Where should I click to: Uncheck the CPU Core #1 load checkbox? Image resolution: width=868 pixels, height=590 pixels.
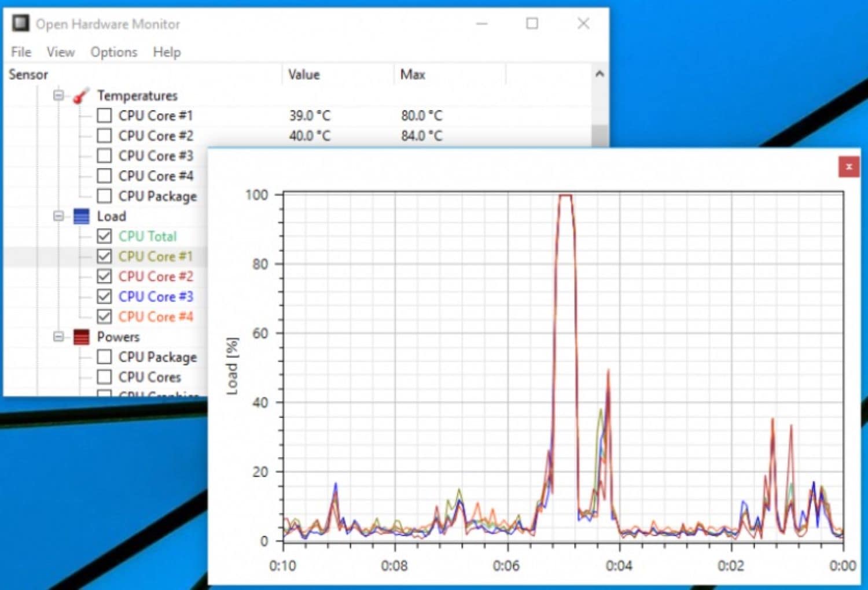(104, 256)
